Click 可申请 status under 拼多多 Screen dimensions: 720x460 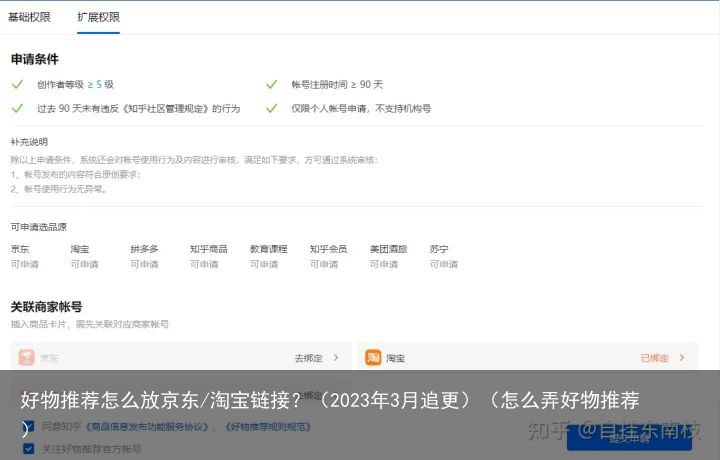coord(144,264)
